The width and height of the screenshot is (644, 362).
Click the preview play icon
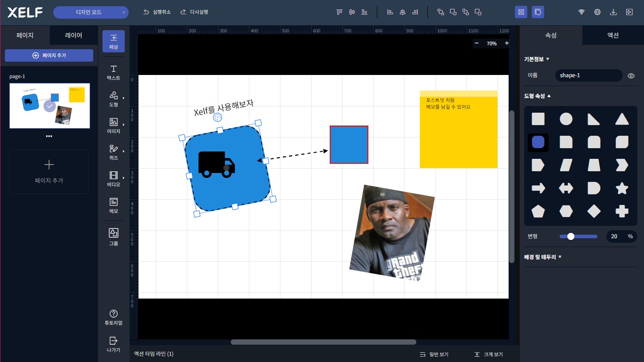(x=629, y=12)
